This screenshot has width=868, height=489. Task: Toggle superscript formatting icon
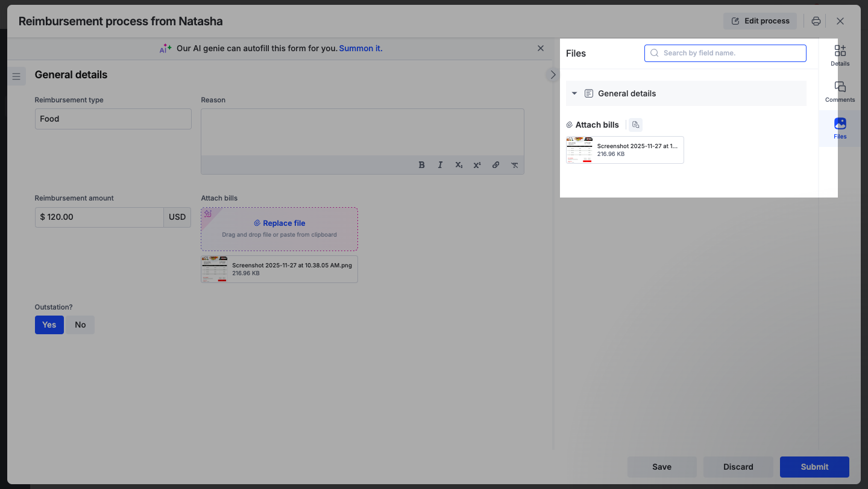(x=477, y=165)
